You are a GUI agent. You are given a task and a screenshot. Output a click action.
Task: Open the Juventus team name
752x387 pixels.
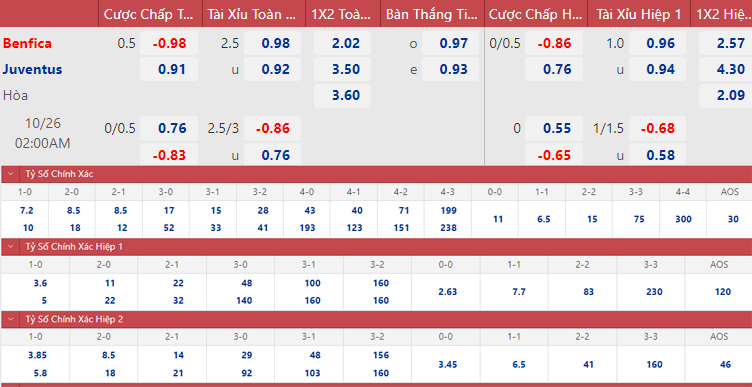(x=33, y=70)
